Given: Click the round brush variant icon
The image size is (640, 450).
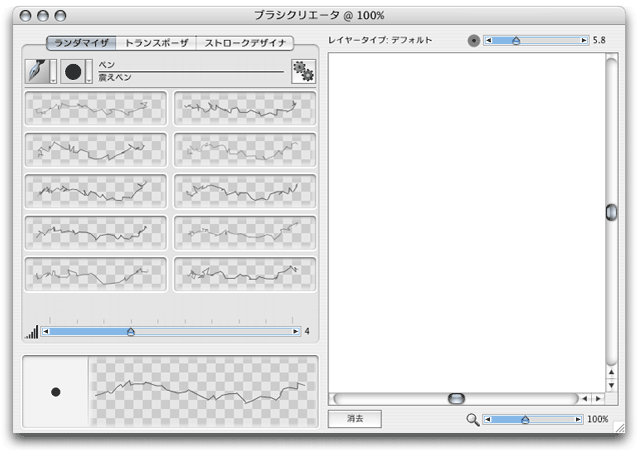Looking at the screenshot, I should click(74, 71).
